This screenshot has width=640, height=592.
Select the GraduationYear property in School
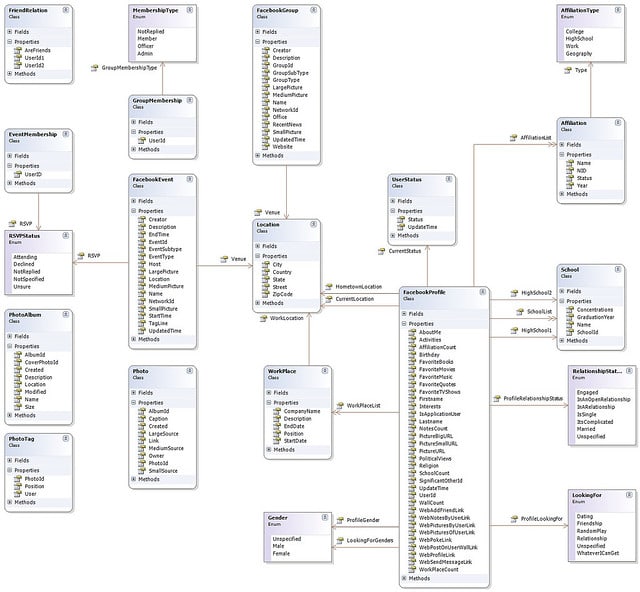(x=596, y=317)
